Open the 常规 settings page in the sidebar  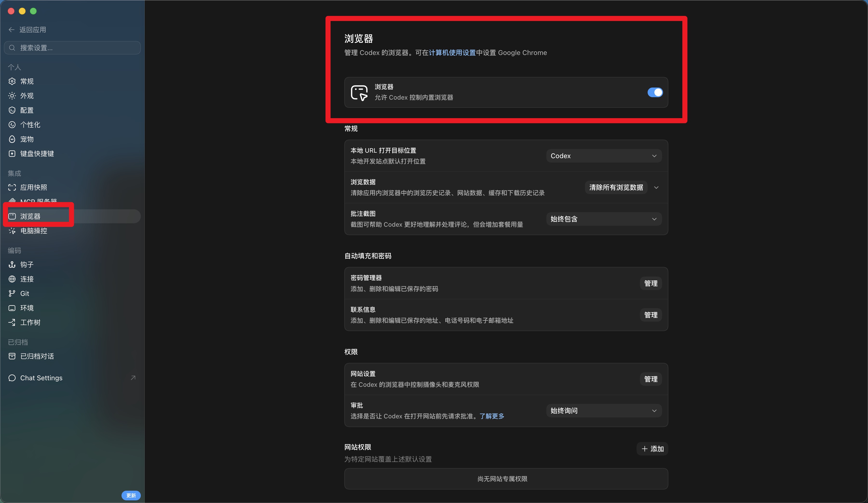coord(72,81)
